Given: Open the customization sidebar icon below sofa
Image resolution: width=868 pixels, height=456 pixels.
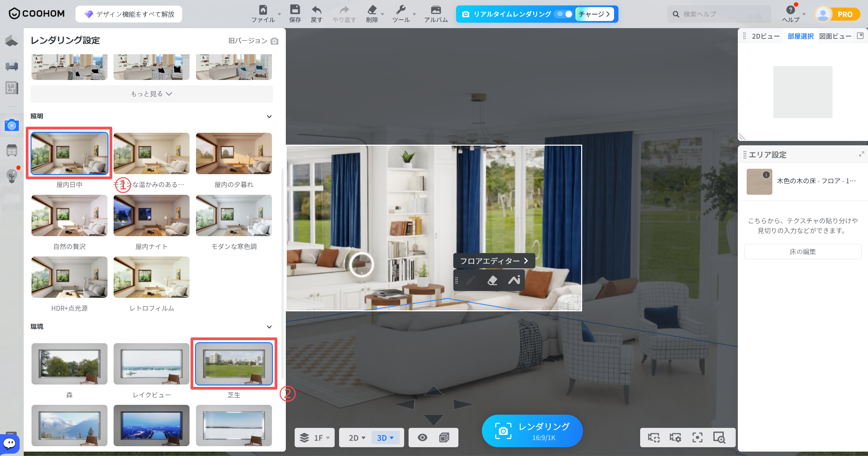Looking at the screenshot, I should tap(12, 88).
